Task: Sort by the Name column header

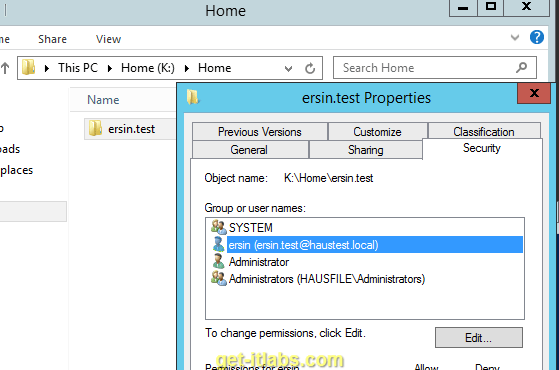Action: (103, 100)
